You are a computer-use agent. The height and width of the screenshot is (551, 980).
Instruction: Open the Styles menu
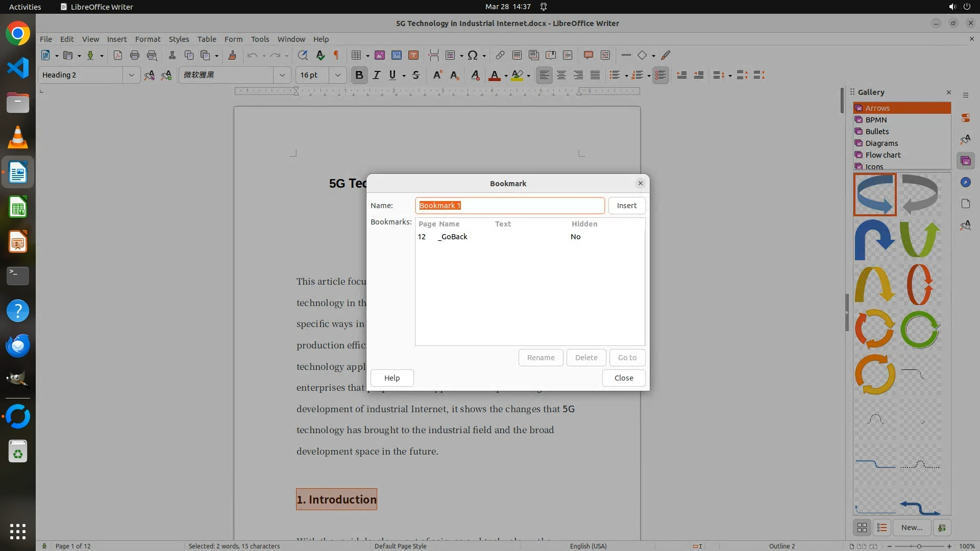coord(179,39)
